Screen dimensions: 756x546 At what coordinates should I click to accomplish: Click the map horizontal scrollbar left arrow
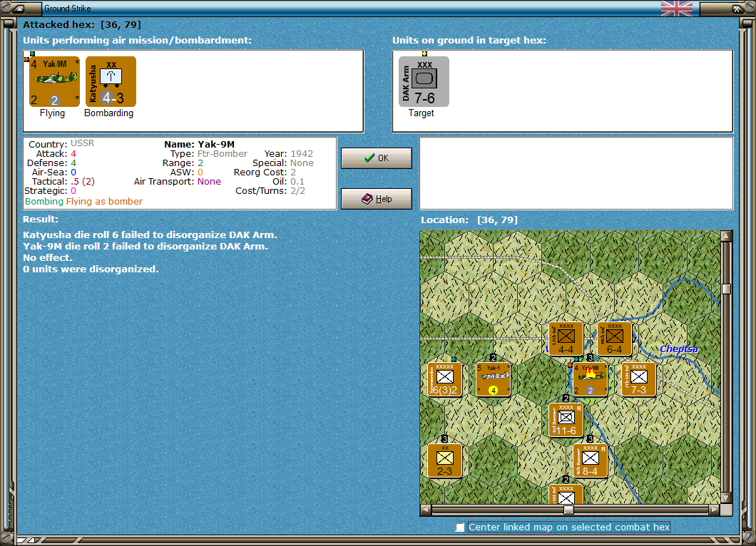(x=426, y=510)
